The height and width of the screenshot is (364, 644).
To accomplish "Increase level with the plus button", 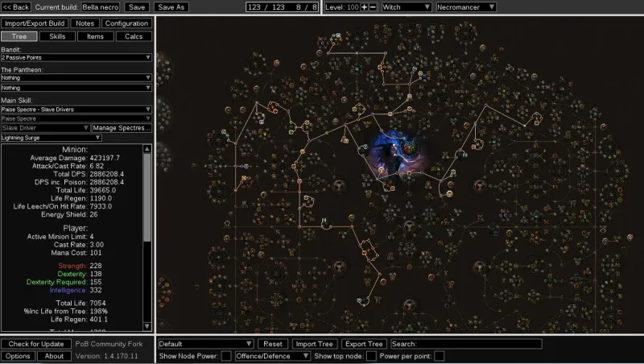I will pyautogui.click(x=364, y=7).
